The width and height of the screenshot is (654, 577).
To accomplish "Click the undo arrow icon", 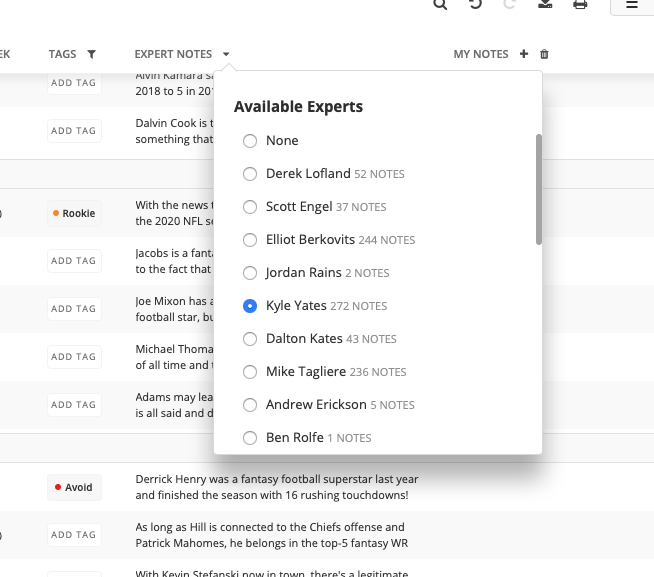I will (475, 4).
